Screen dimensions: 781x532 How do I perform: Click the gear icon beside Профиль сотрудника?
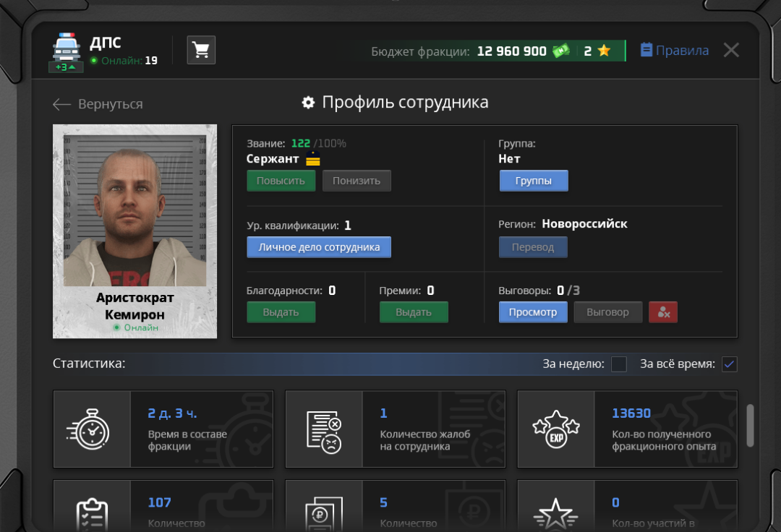click(x=308, y=103)
